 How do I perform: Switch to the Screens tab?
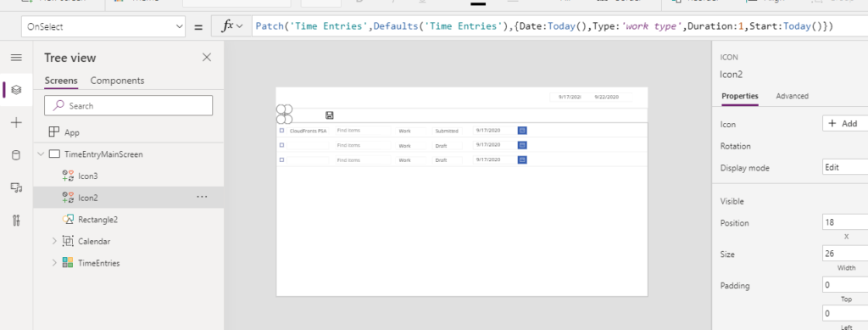(61, 81)
